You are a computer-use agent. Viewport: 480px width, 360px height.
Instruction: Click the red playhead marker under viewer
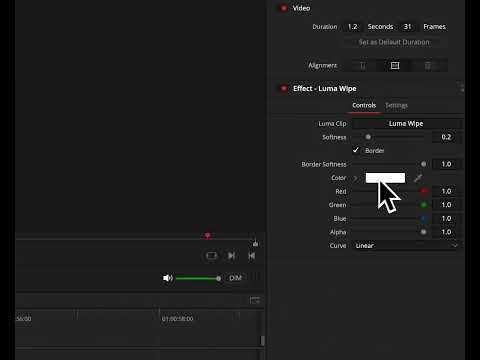[x=208, y=236]
